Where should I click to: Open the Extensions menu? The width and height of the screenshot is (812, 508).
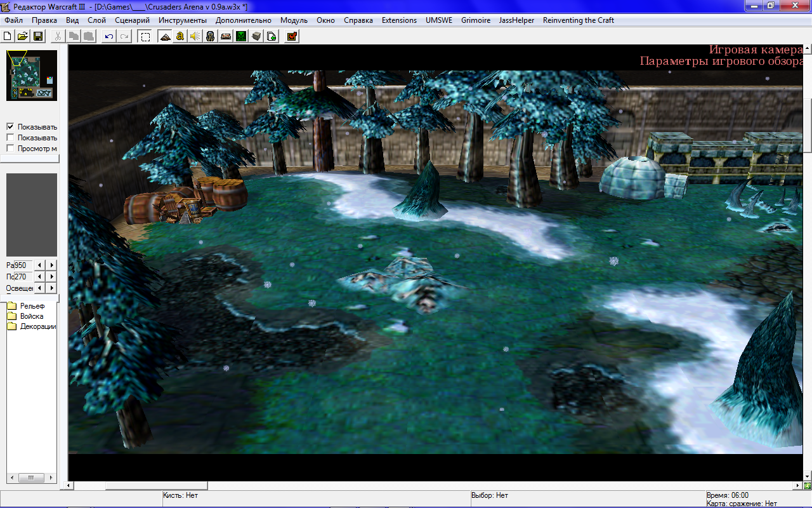click(x=400, y=20)
